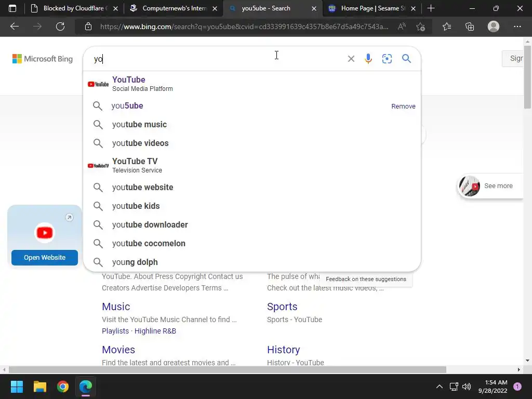Pick the youtube music suggestion

coord(252,125)
